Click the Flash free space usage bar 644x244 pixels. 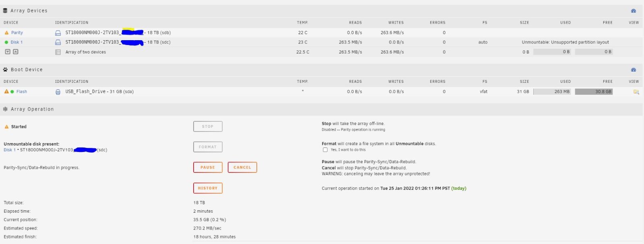[x=594, y=92]
